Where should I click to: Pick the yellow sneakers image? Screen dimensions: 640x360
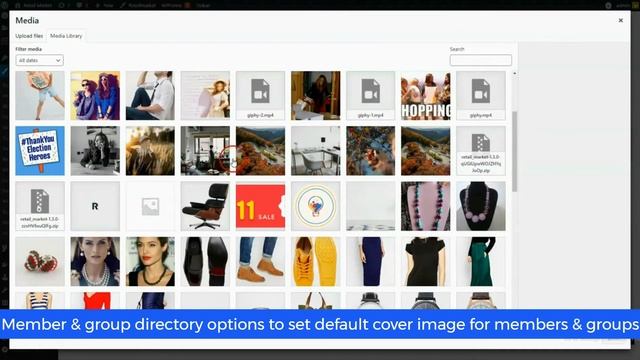(x=316, y=261)
